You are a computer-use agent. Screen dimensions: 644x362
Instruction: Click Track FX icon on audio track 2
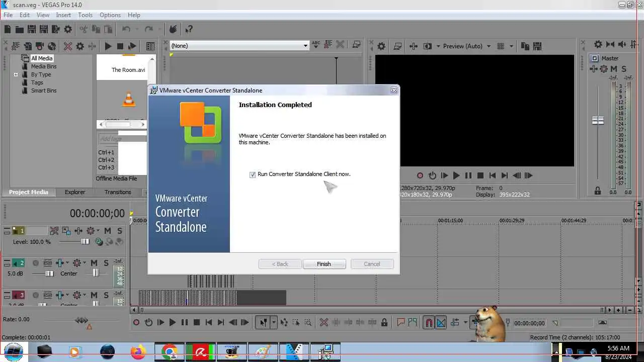click(61, 263)
